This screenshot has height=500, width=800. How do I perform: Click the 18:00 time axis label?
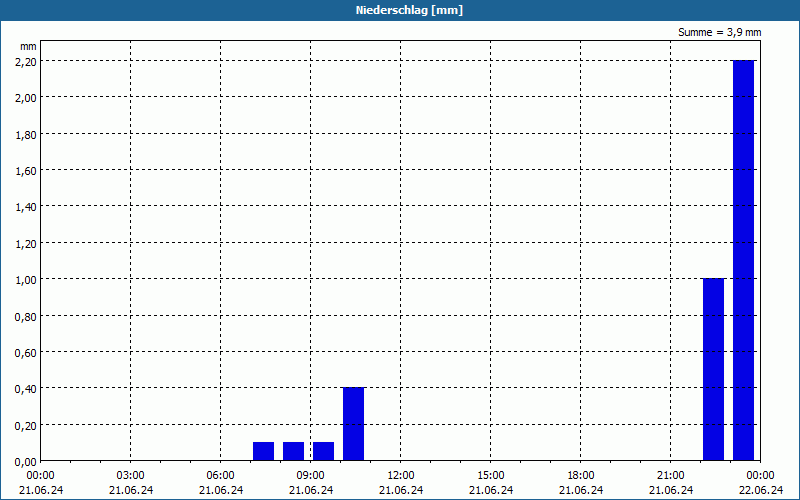point(581,476)
